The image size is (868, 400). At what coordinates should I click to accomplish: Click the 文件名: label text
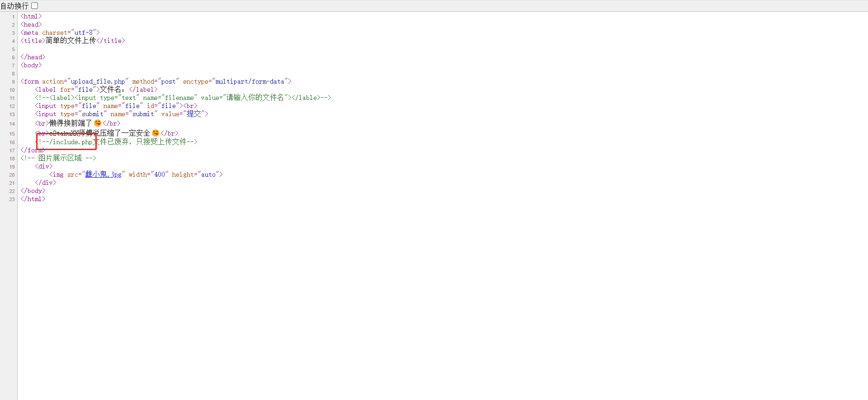[x=112, y=89]
